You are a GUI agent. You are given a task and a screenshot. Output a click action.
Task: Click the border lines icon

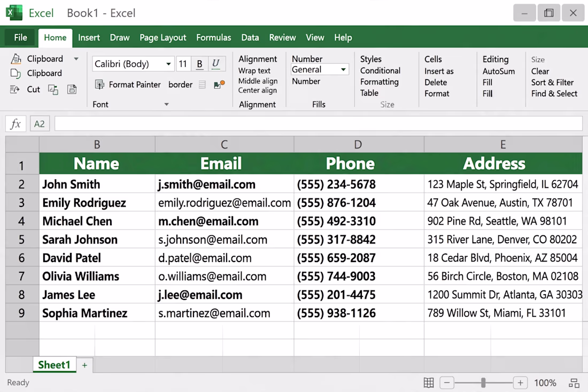[x=202, y=84]
